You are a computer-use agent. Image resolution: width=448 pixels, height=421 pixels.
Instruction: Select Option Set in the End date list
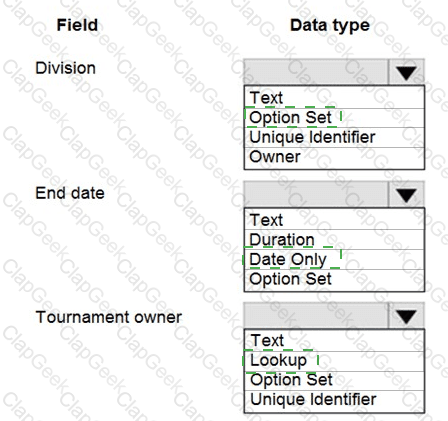tap(334, 280)
